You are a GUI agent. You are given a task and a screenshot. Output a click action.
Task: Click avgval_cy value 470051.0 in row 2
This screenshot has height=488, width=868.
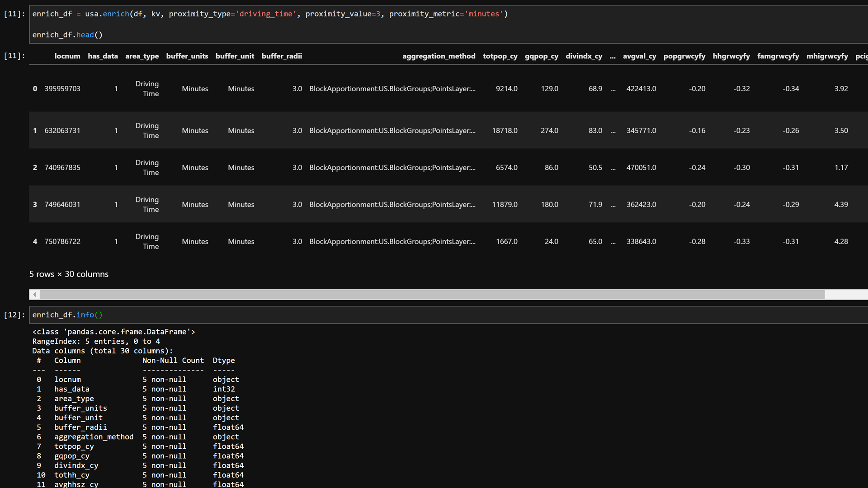(641, 168)
